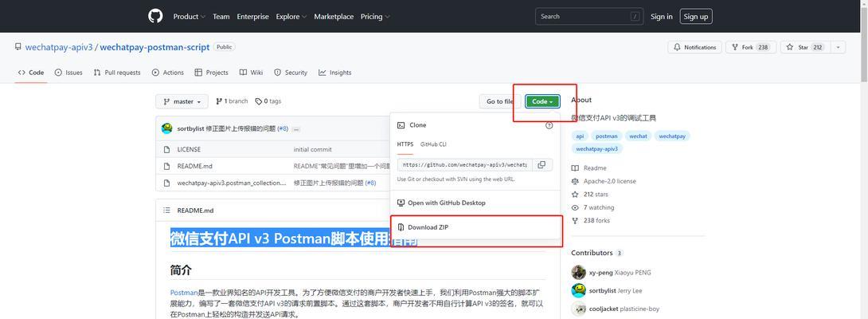Screen dimensions: 868x319
Task: Switch to the Issues tab
Action: (x=68, y=73)
